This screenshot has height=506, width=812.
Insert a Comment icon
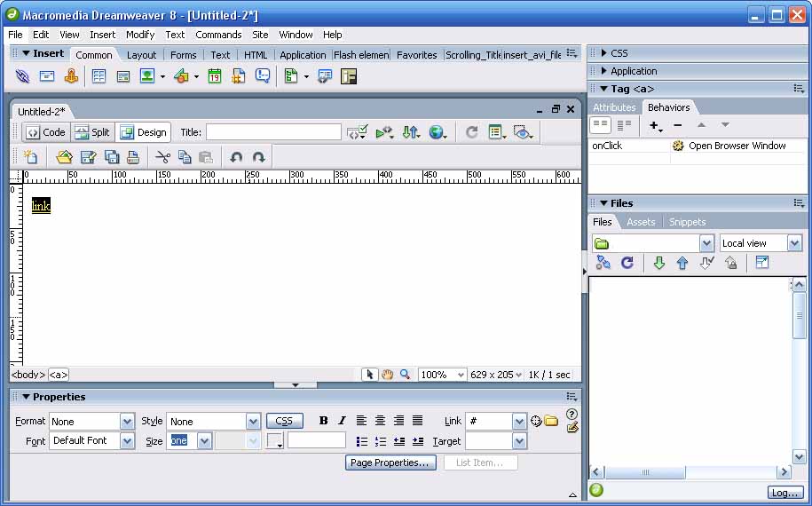(x=263, y=76)
